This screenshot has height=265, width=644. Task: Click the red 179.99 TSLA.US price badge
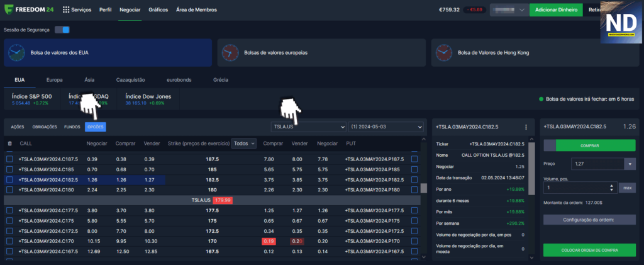click(x=223, y=200)
